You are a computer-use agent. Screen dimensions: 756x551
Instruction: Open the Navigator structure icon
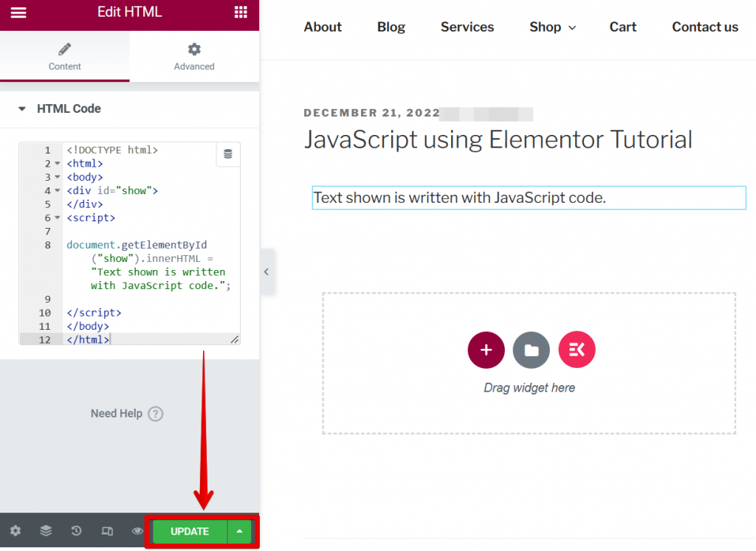click(x=46, y=530)
